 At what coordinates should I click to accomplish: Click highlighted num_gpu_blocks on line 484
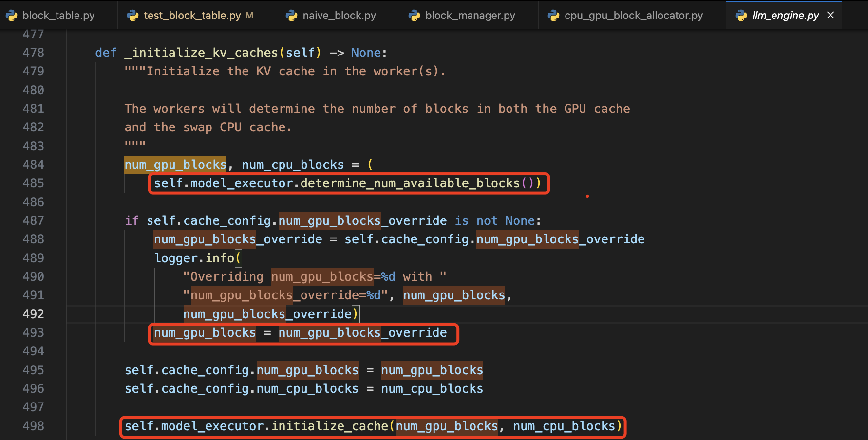pyautogui.click(x=175, y=165)
